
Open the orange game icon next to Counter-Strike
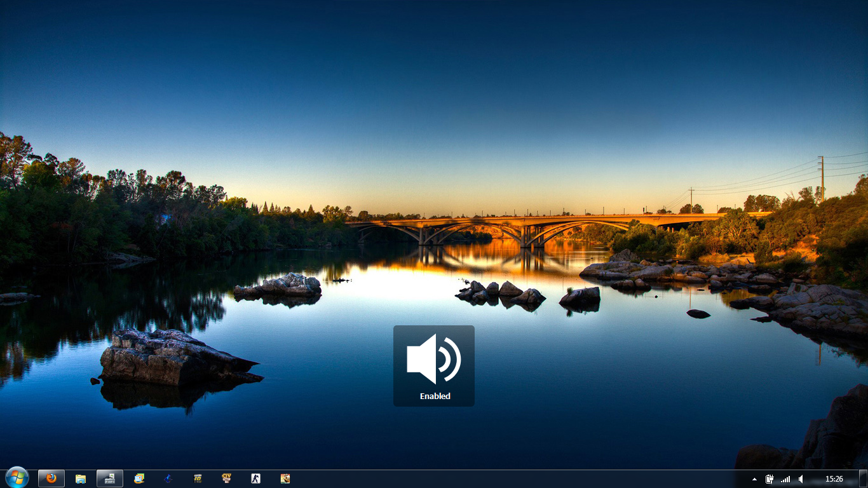[x=285, y=478]
